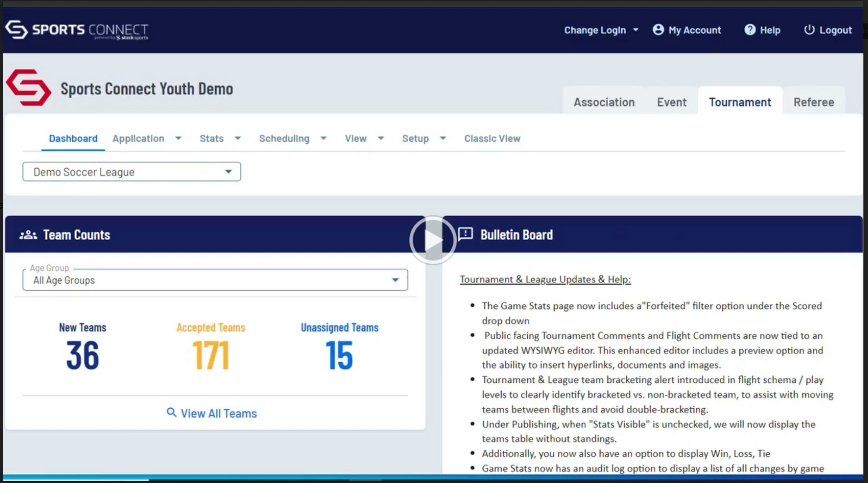
Task: Switch to the Association tab
Action: click(x=604, y=102)
